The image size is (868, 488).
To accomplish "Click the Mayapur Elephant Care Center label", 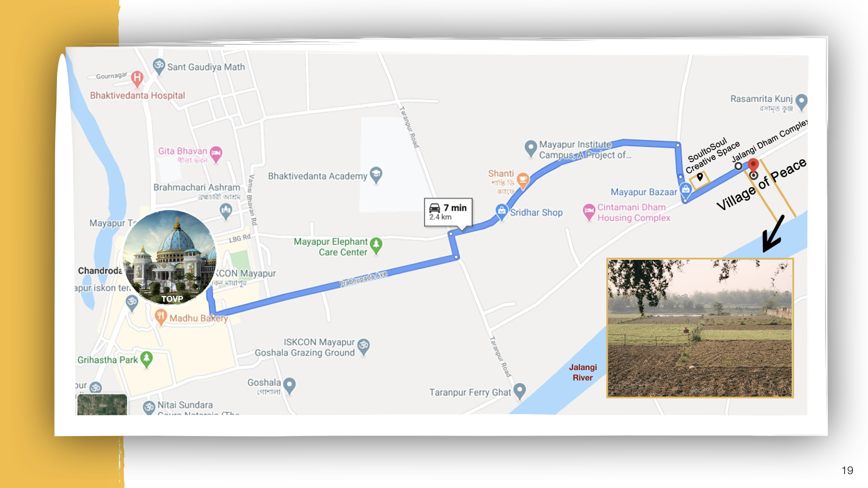I will [x=331, y=247].
